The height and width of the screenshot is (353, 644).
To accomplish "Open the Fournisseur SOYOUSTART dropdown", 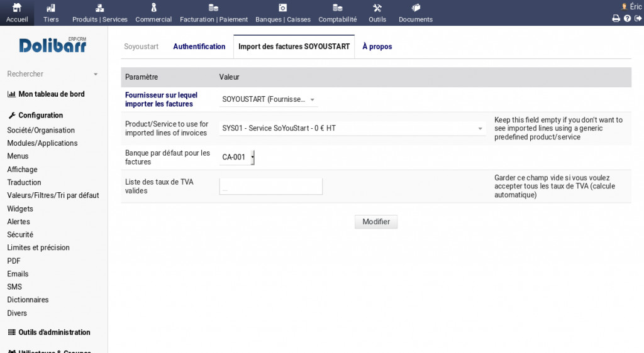I will [x=268, y=100].
